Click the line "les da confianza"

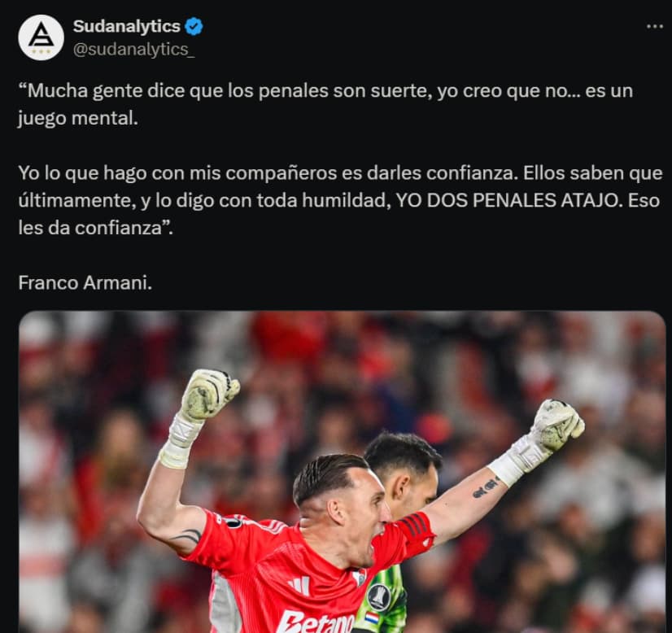[x=95, y=228]
